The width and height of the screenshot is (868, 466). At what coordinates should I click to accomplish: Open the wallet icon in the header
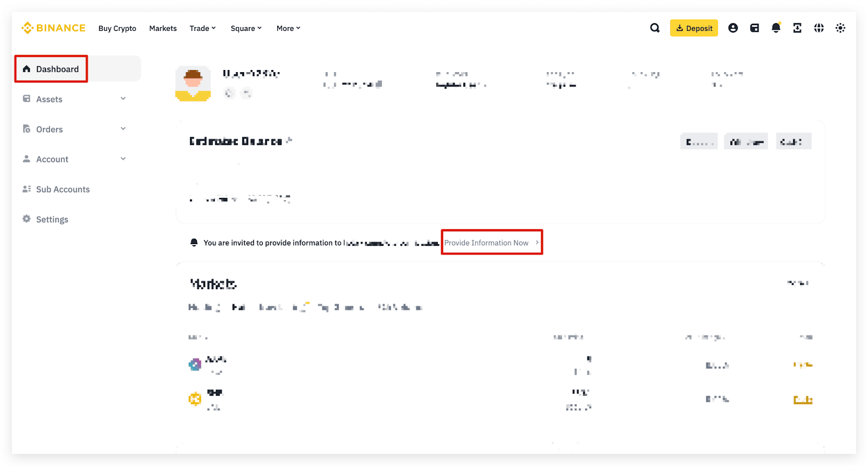[x=755, y=28]
